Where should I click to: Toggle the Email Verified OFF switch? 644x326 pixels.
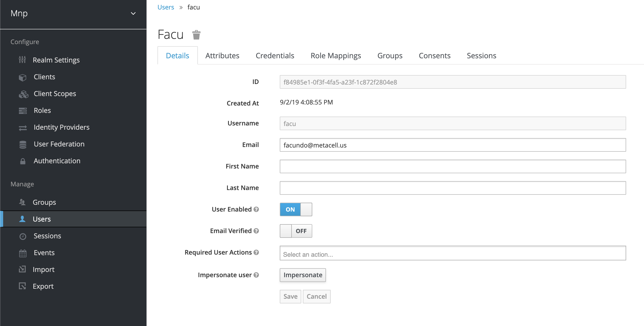296,231
